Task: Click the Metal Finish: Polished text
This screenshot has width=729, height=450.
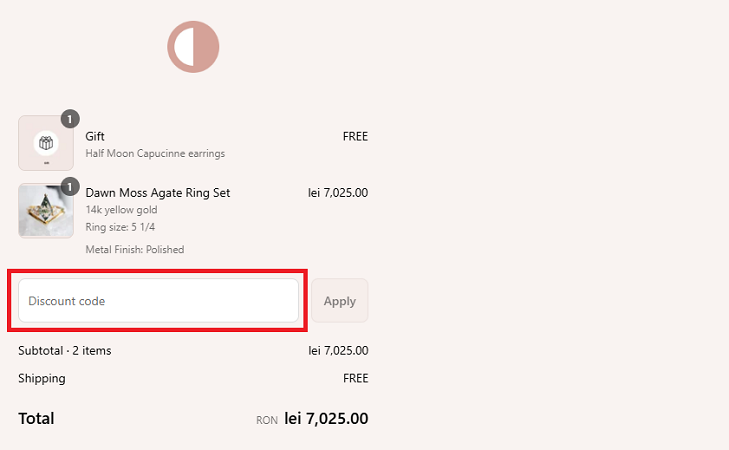Action: (135, 250)
